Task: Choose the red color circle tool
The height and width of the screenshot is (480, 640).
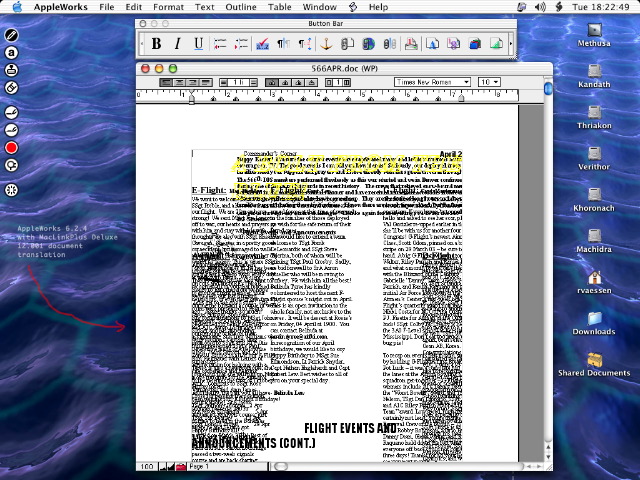Action: (x=12, y=148)
